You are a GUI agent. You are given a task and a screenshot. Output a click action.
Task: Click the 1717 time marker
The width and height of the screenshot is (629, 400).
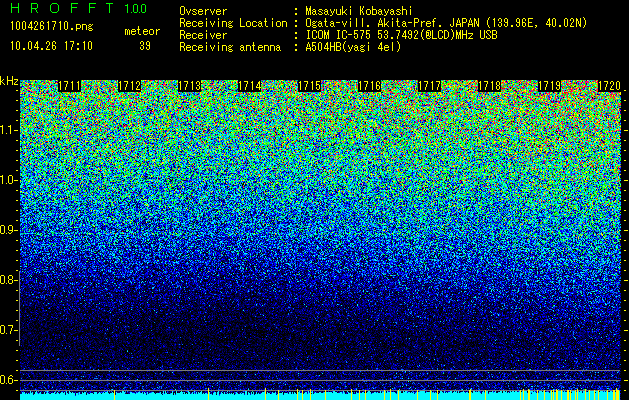(429, 86)
